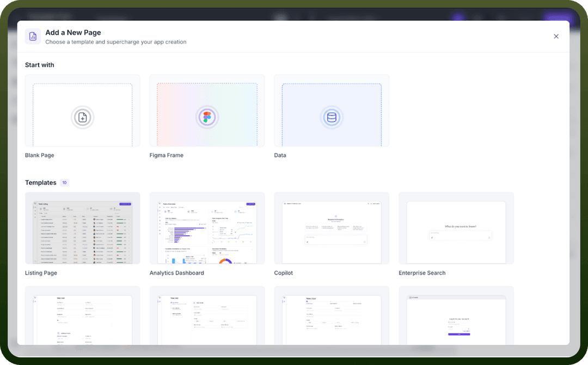This screenshot has width=588, height=365.
Task: Click the 'Copilot' label
Action: pos(284,273)
